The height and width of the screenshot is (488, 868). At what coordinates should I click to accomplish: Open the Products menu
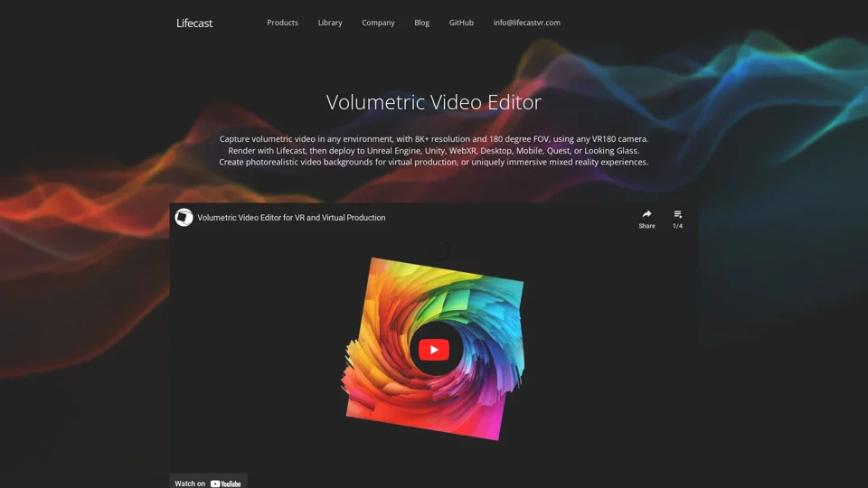point(282,23)
